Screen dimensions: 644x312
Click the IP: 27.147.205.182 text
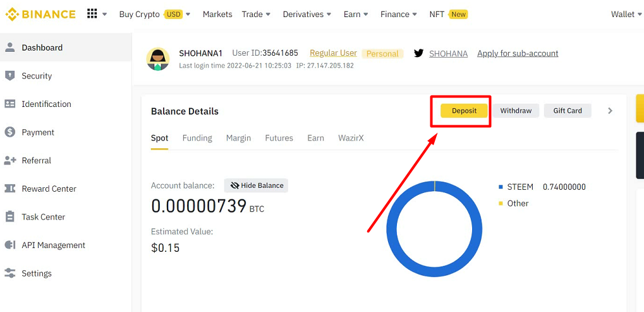tap(325, 66)
